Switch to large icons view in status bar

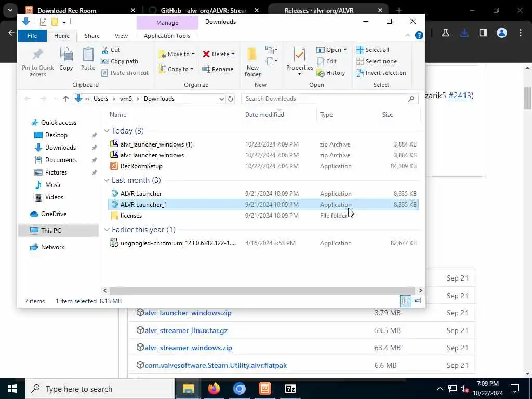point(417,301)
